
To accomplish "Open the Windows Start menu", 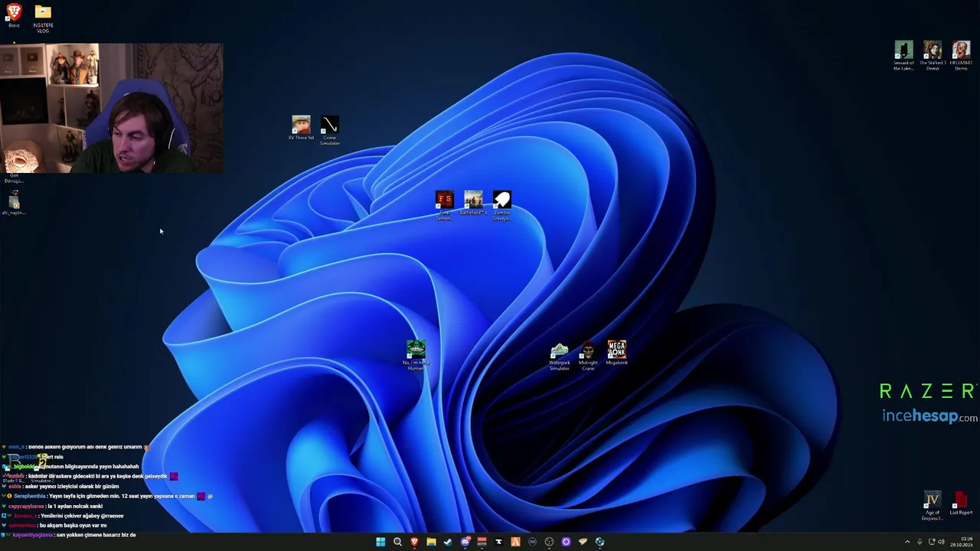I will pos(381,542).
